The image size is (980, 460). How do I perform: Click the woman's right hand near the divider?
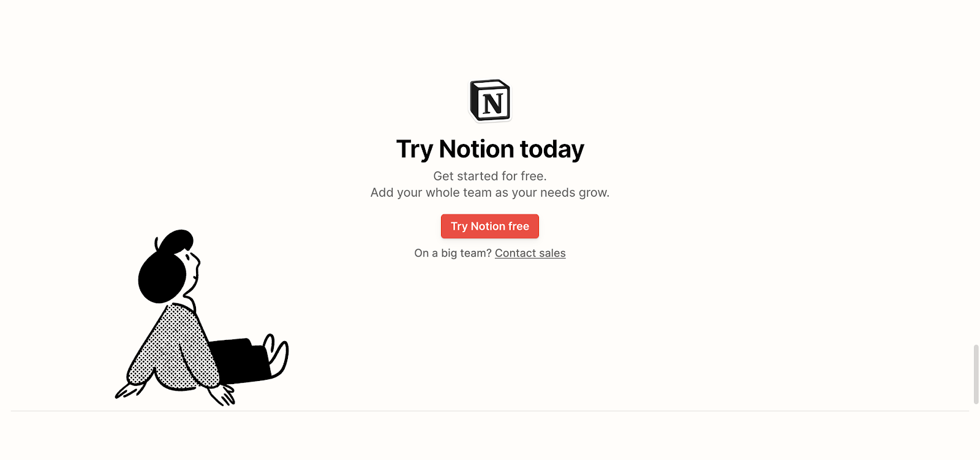[x=222, y=395]
